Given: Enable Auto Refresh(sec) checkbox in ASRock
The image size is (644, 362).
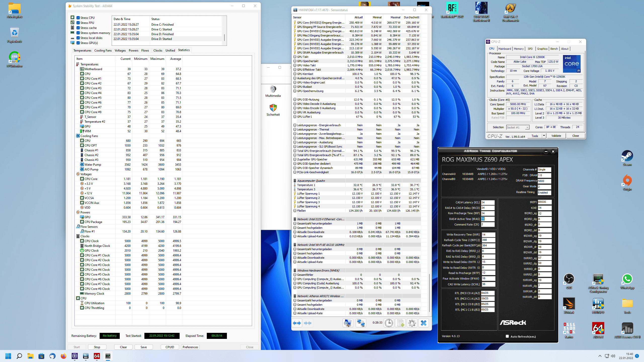Looking at the screenshot, I should 507,336.
